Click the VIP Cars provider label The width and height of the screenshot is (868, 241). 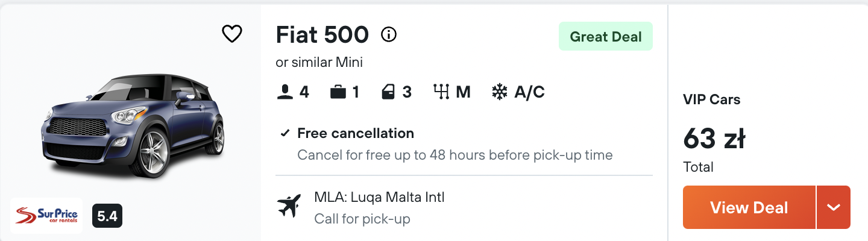711,99
